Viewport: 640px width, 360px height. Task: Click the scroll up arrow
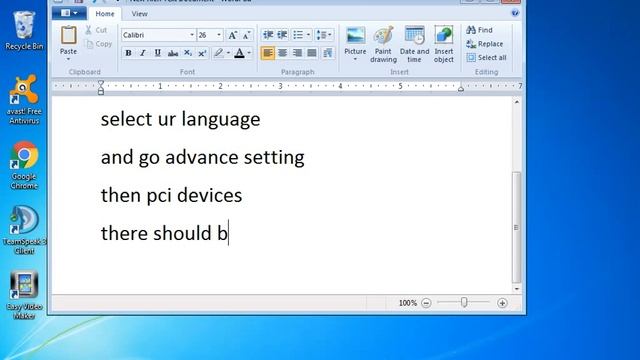click(517, 102)
